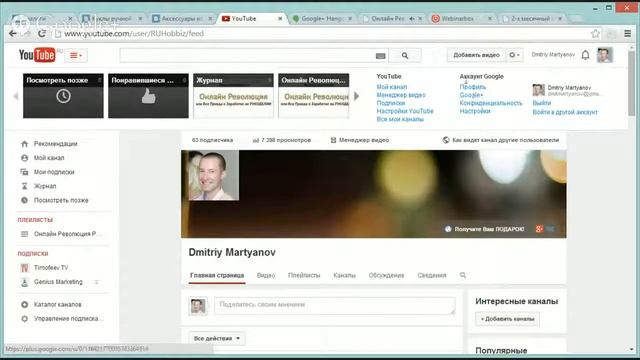Open the Понравившиеся playlist tile
This screenshot has width=640, height=360.
point(148,96)
